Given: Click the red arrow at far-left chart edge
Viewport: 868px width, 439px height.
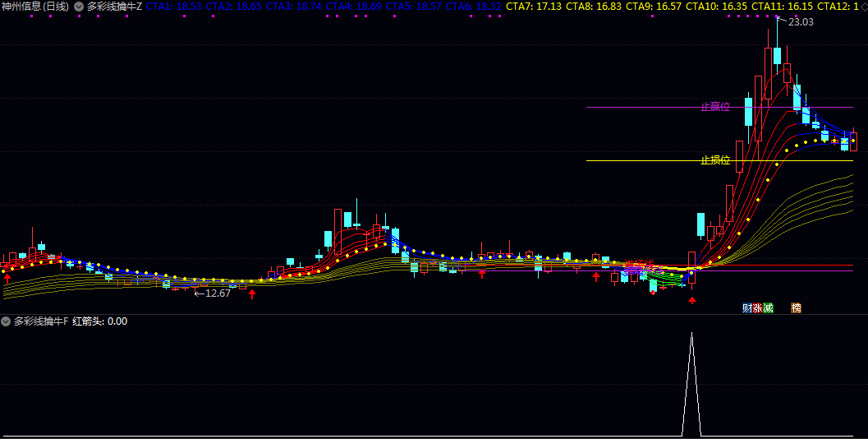Looking at the screenshot, I should (7, 278).
